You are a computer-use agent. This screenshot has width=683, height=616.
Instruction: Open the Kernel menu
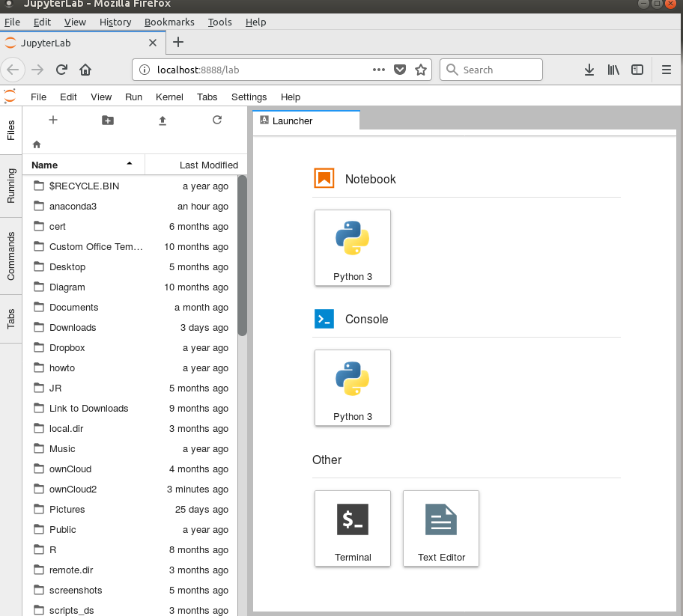click(x=169, y=97)
